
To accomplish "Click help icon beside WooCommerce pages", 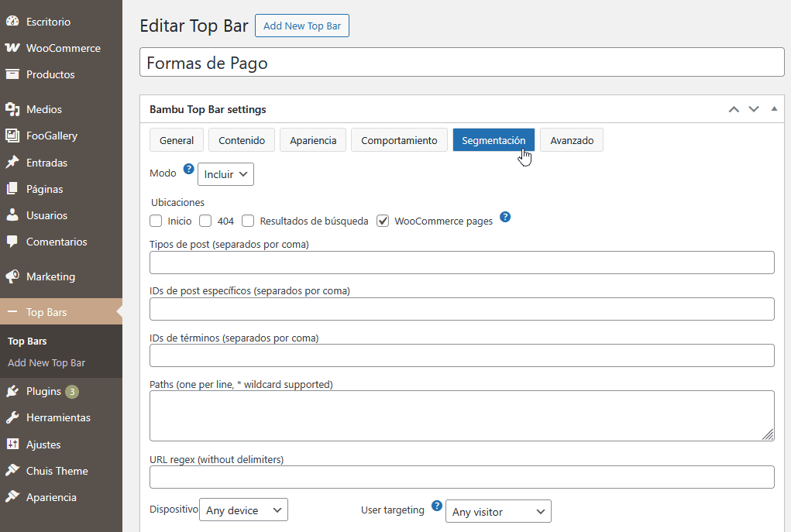I will click(x=505, y=217).
